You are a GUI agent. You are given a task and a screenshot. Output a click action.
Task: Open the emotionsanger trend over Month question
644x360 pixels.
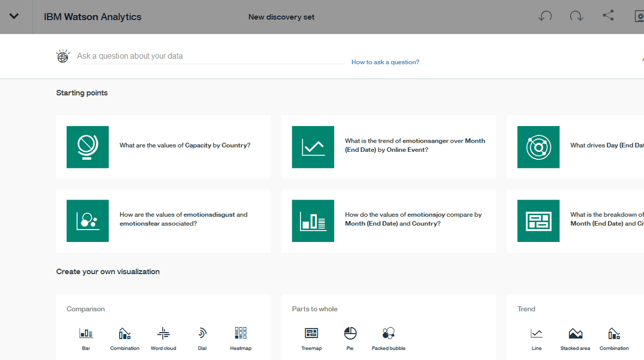[415, 145]
